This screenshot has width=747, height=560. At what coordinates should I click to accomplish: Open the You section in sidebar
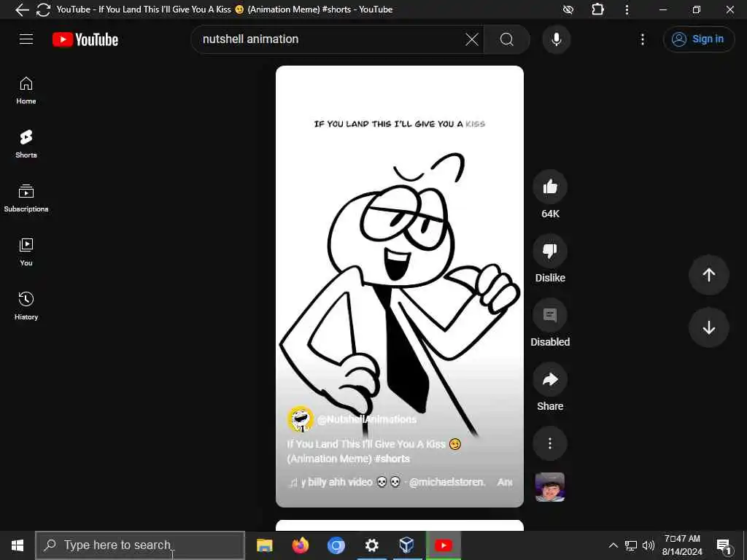[26, 252]
